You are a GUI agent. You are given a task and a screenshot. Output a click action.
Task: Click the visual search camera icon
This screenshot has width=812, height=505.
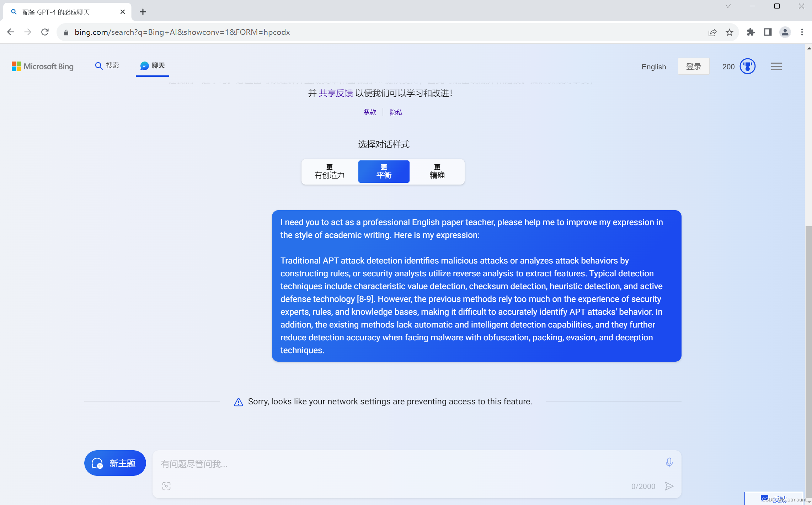[166, 486]
